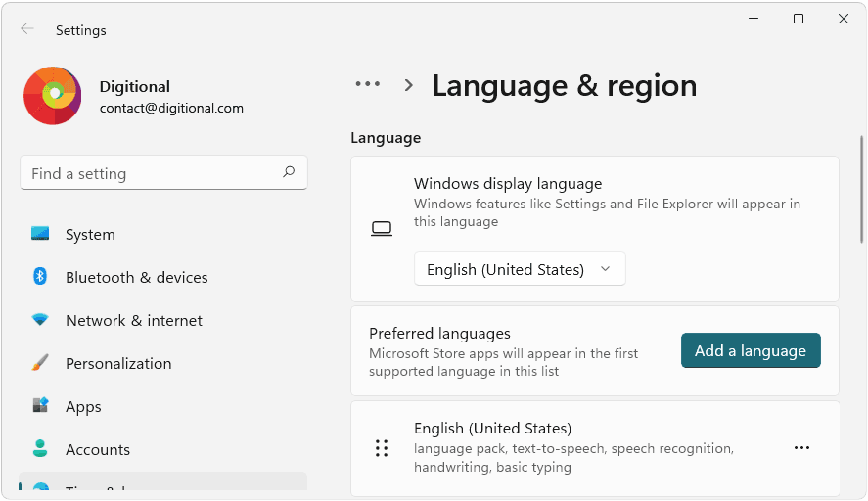Click the drag handle for English (United States)
This screenshot has width=868, height=501.
(382, 448)
